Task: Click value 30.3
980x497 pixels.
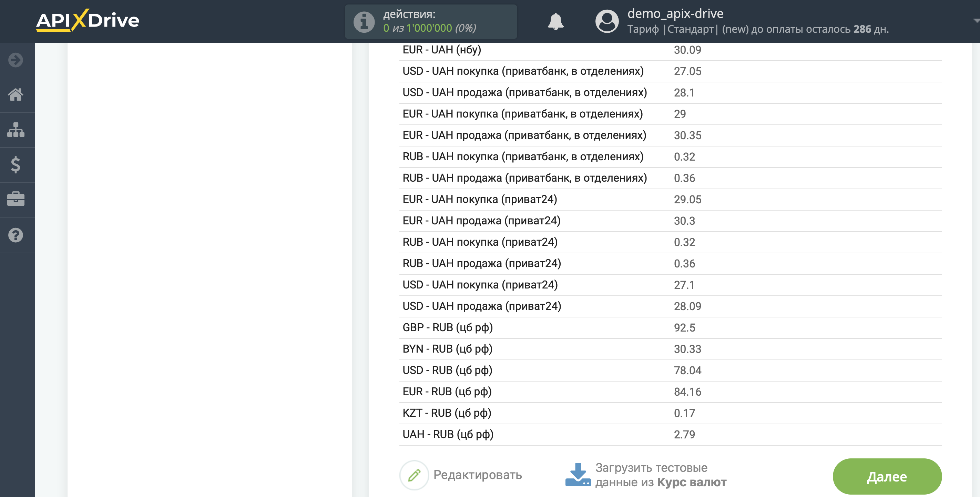Action: tap(684, 221)
